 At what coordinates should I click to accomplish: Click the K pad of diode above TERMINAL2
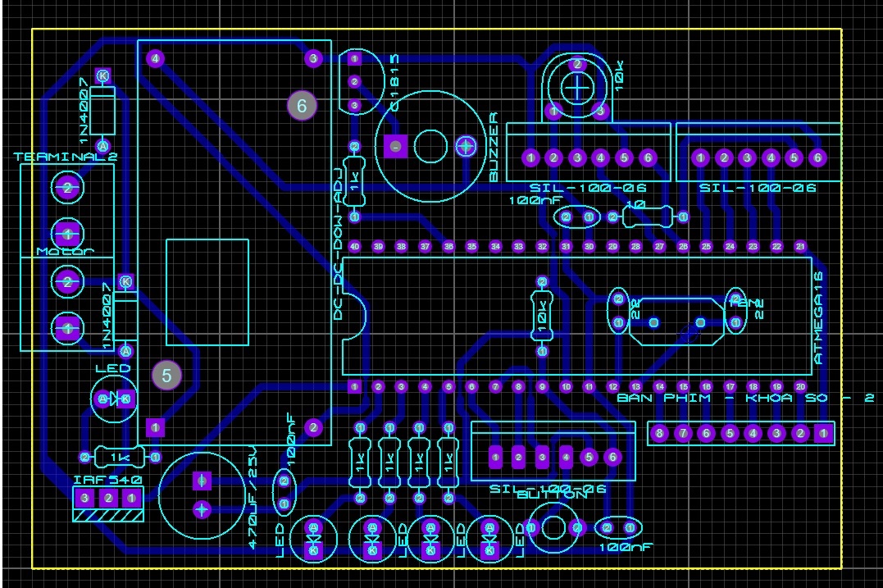pos(102,75)
